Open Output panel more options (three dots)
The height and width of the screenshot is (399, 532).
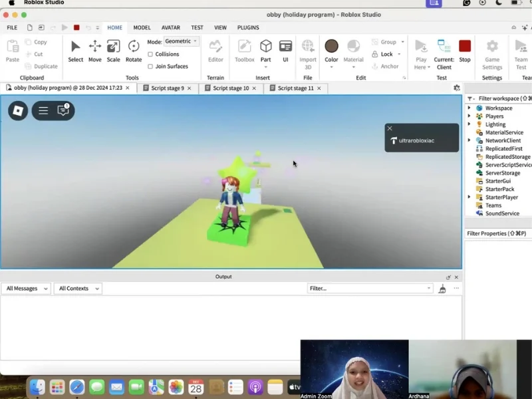tap(456, 288)
